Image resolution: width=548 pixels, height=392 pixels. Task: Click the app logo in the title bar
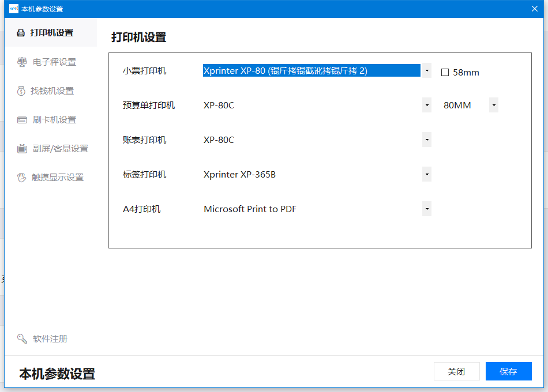coord(14,9)
